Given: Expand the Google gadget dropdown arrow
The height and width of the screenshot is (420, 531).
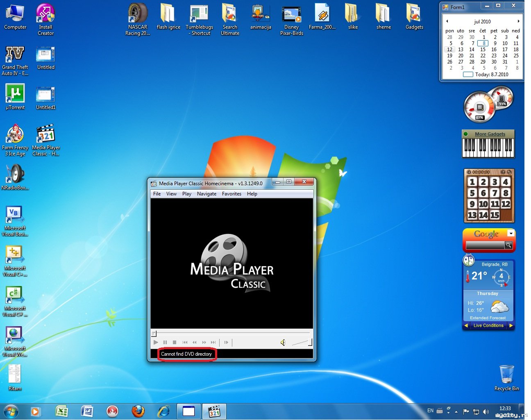Looking at the screenshot, I should click(511, 233).
